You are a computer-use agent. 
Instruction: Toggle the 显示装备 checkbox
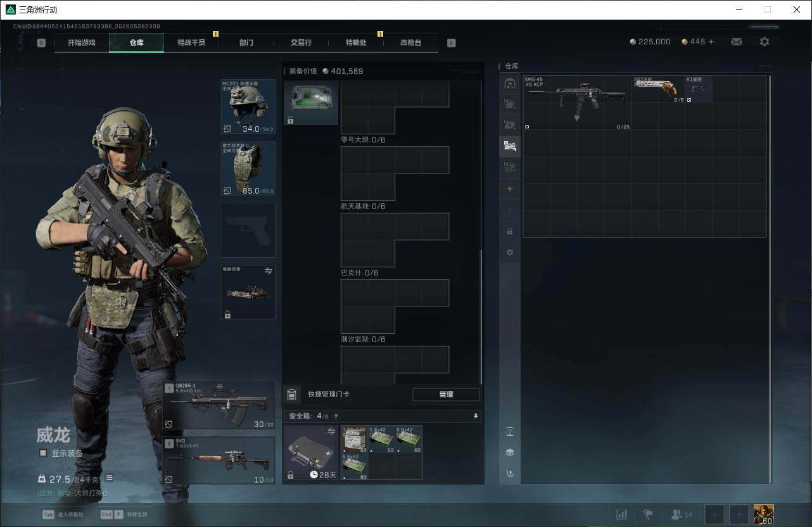[x=43, y=453]
